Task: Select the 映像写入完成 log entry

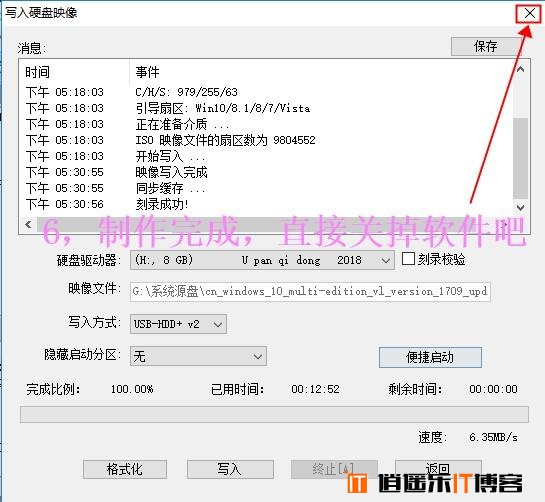Action: (x=171, y=172)
